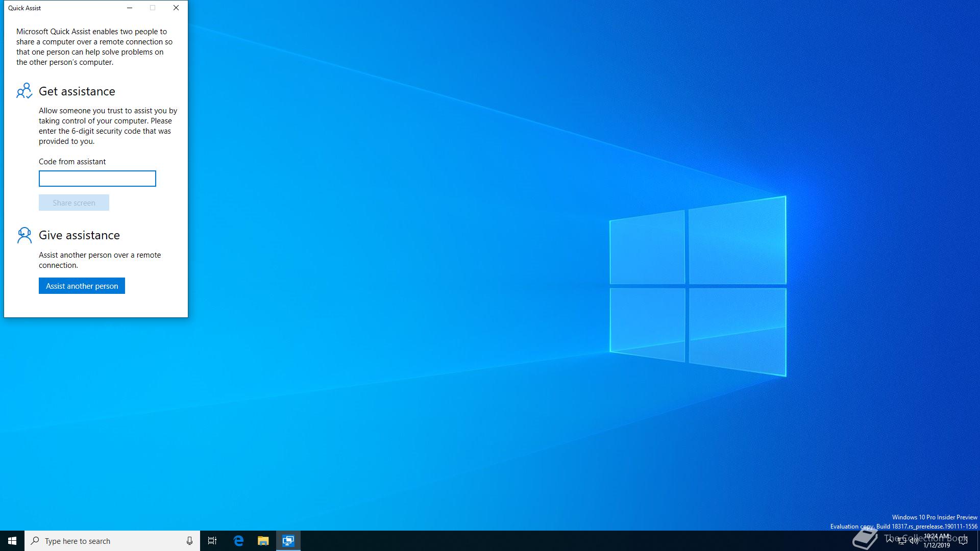Select the Quick Assist taskbar icon
This screenshot has height=551, width=980.
288,541
